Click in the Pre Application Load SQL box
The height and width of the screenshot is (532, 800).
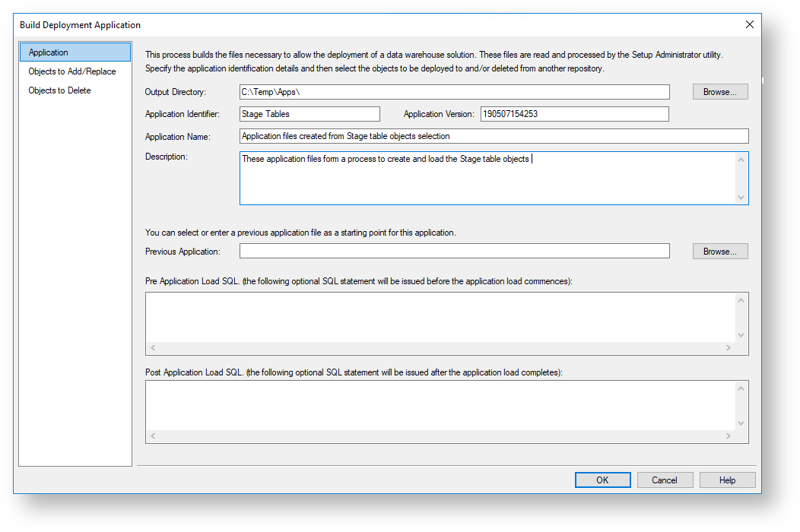pyautogui.click(x=441, y=317)
